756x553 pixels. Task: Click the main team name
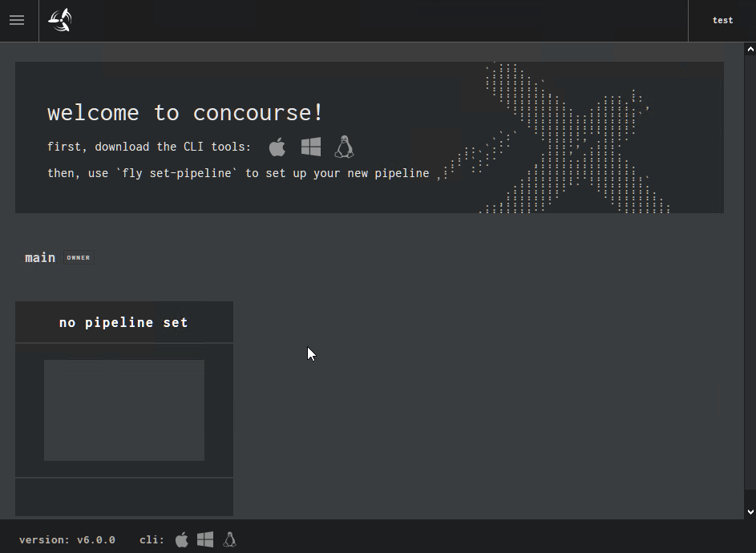click(40, 257)
